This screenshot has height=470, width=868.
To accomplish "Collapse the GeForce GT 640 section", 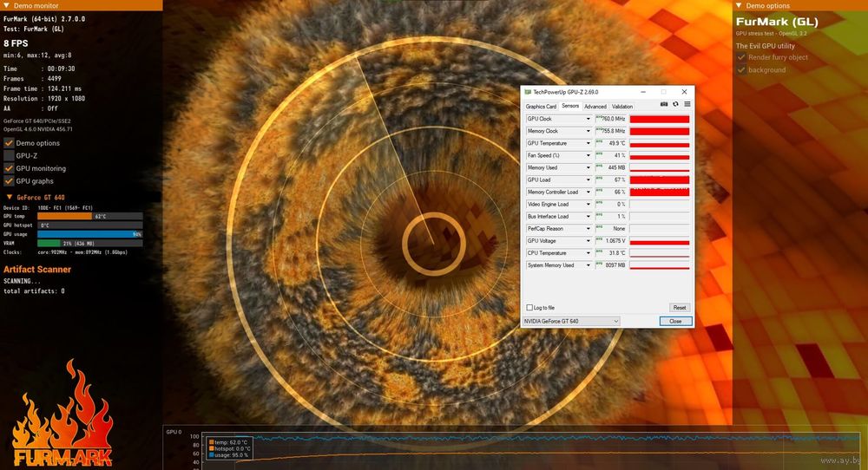I will (x=9, y=198).
